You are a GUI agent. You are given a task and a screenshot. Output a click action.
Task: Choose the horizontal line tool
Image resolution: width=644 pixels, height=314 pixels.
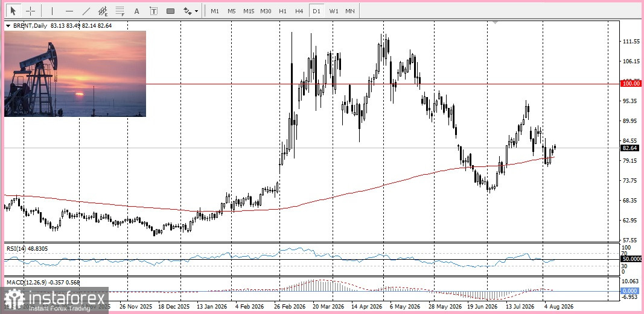69,11
